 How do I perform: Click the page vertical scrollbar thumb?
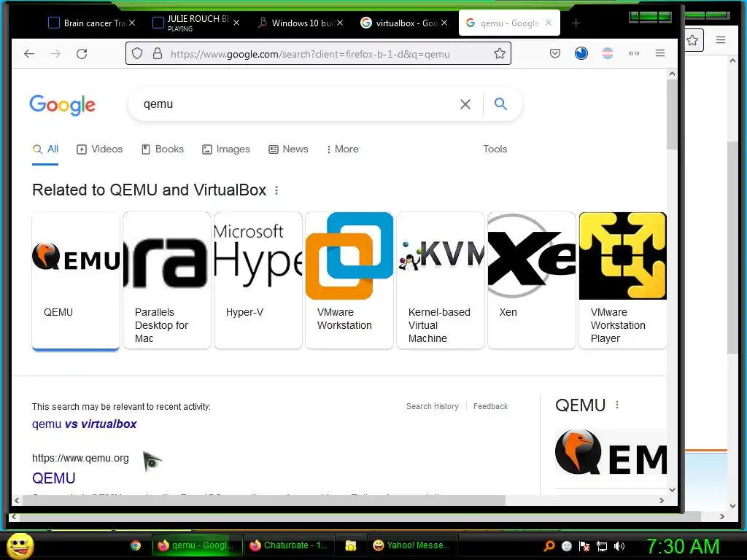coord(672,114)
